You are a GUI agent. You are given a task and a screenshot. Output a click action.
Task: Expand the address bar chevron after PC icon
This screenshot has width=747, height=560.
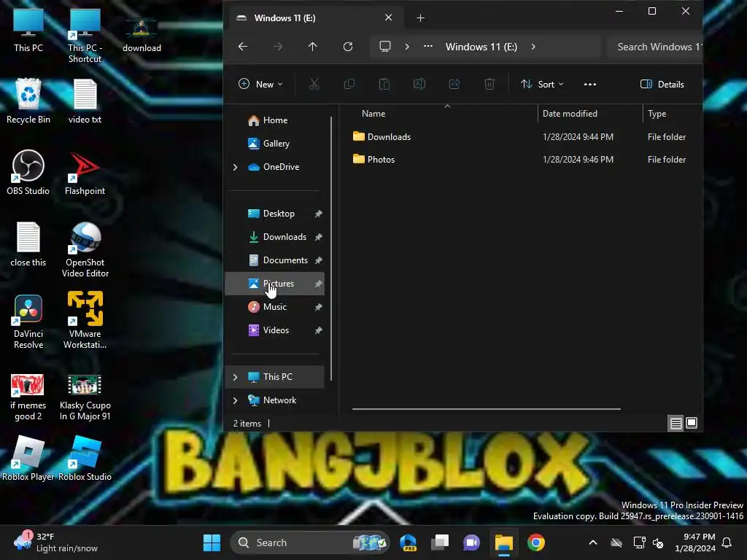click(407, 47)
